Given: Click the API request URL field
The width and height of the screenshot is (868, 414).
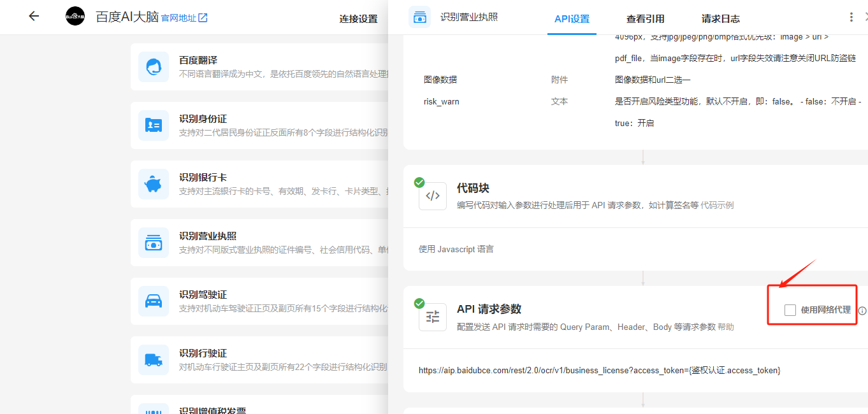Looking at the screenshot, I should coord(599,370).
